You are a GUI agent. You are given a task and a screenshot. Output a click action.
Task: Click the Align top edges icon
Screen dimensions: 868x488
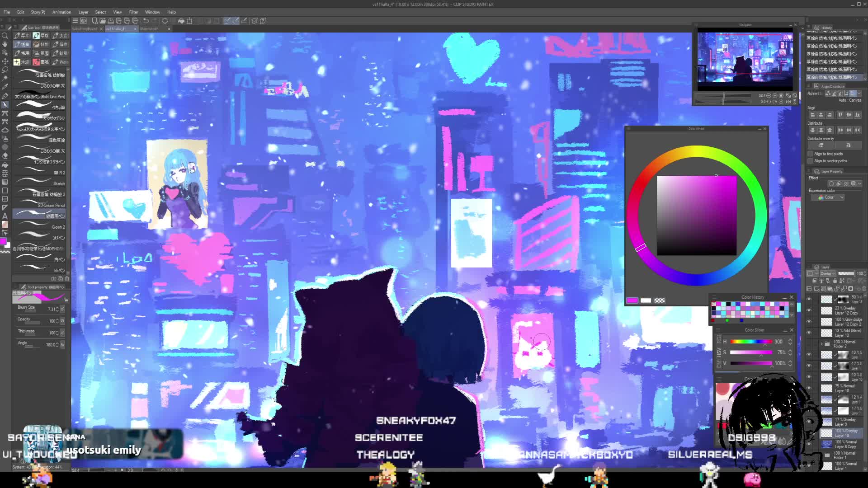pos(840,115)
